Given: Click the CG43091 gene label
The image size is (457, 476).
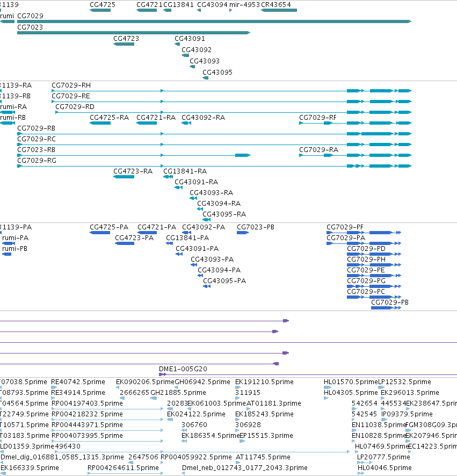Looking at the screenshot, I should click(x=190, y=39).
